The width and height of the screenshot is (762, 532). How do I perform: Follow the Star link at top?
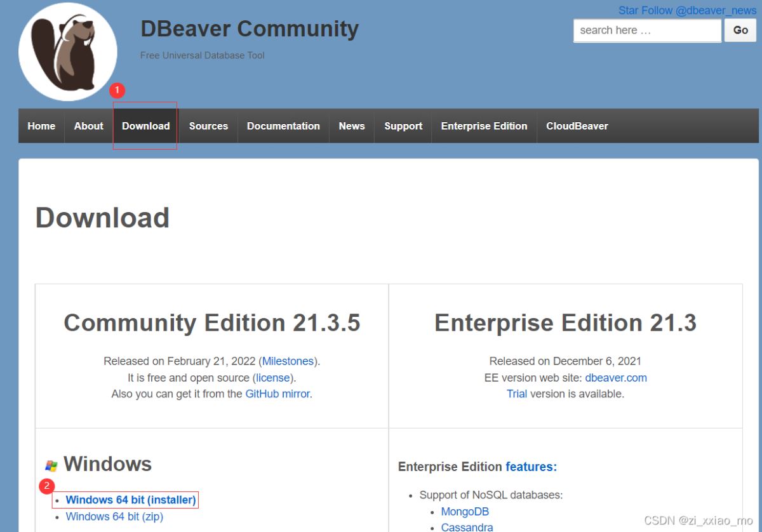[x=628, y=11]
